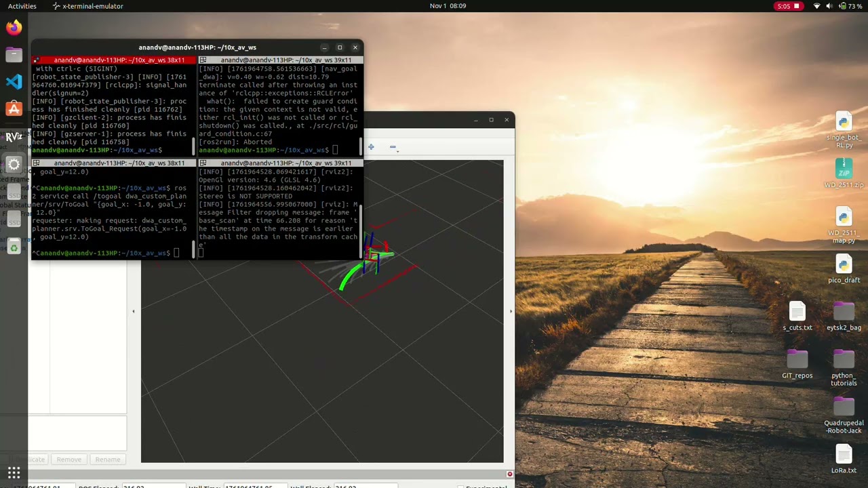Open the Activities overview
868x488 pixels.
22,6
